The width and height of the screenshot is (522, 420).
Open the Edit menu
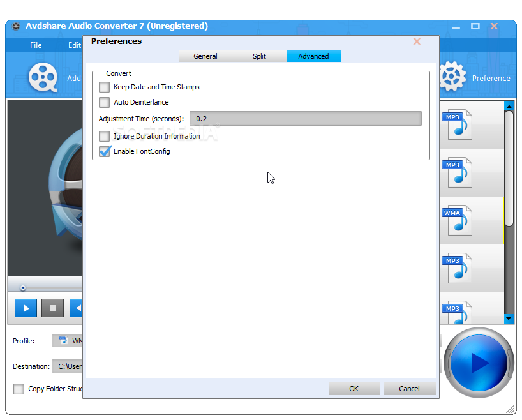[x=75, y=45]
